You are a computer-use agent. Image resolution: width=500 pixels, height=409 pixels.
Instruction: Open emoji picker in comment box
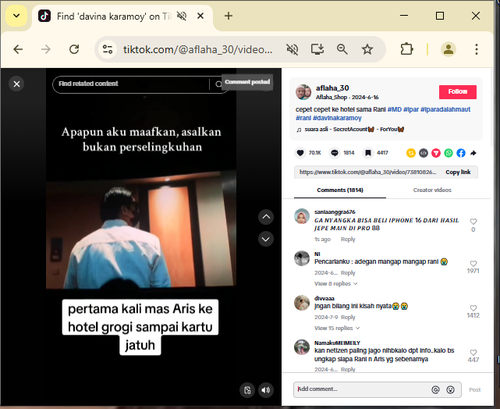pyautogui.click(x=450, y=389)
